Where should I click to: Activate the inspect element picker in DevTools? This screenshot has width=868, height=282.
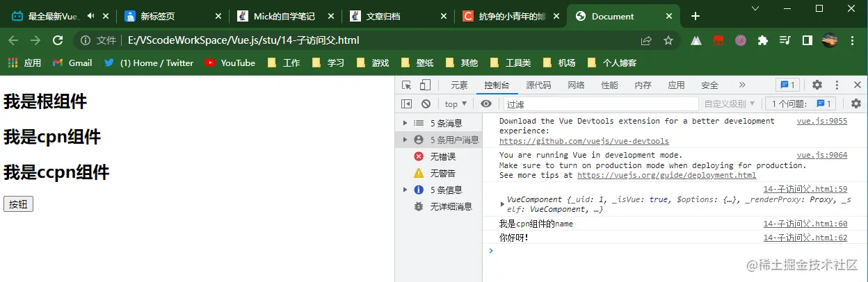(407, 85)
